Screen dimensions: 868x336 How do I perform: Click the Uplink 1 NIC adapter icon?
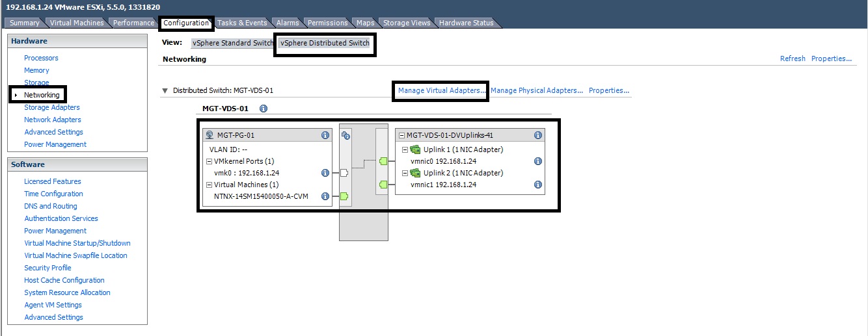click(415, 149)
